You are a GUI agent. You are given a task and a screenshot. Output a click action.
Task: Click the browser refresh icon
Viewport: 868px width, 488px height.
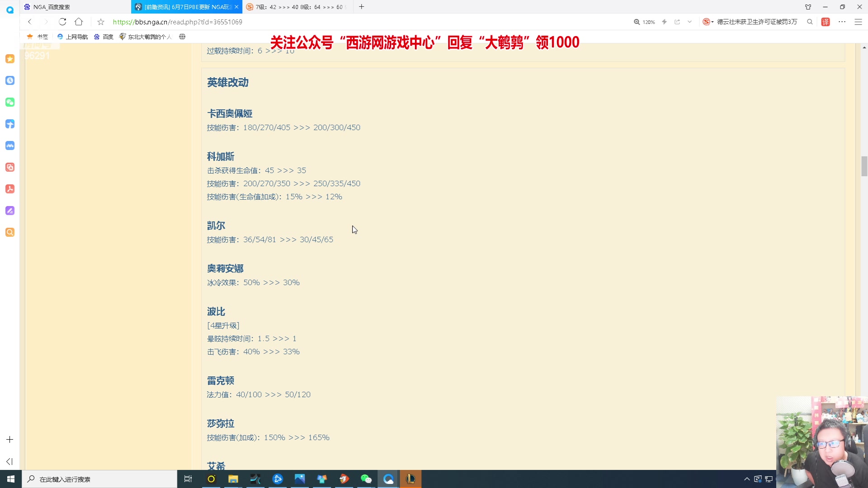[x=62, y=21]
